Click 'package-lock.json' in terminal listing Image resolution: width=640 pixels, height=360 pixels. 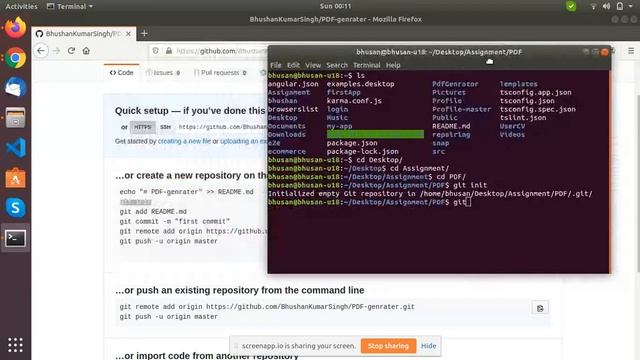(362, 151)
